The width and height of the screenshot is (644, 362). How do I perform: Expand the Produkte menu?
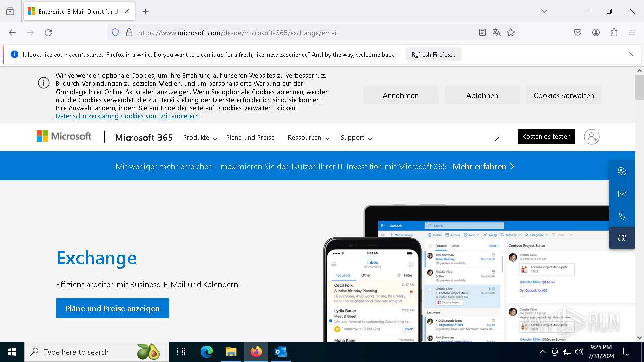200,138
